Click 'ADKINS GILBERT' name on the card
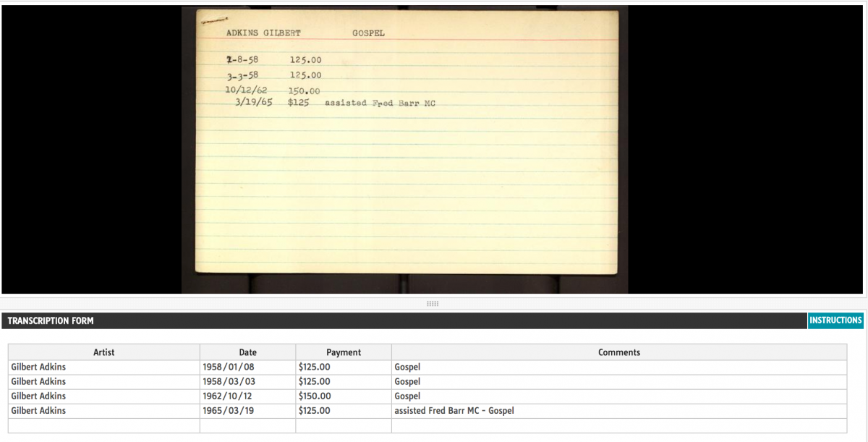 (x=263, y=33)
